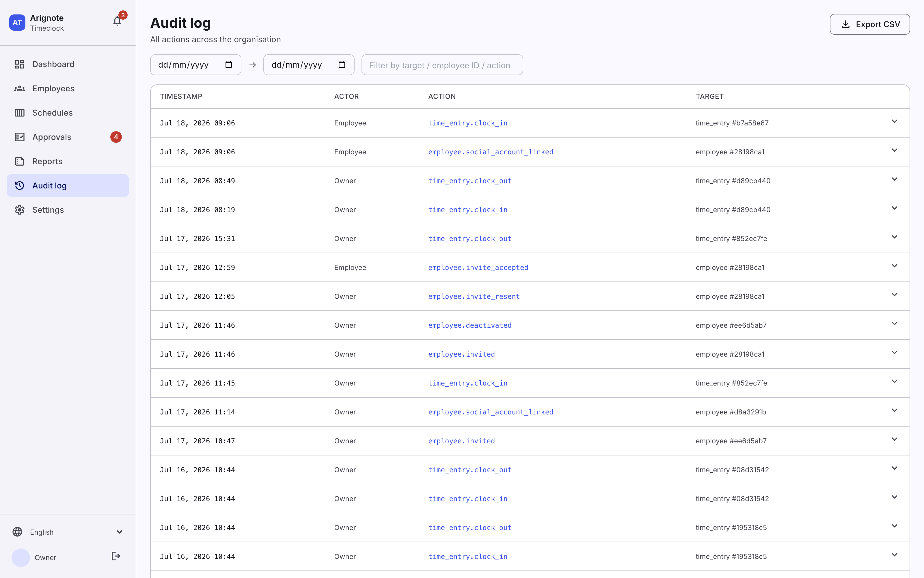The height and width of the screenshot is (578, 924).
Task: Click the Owner avatar circle
Action: coord(21,558)
